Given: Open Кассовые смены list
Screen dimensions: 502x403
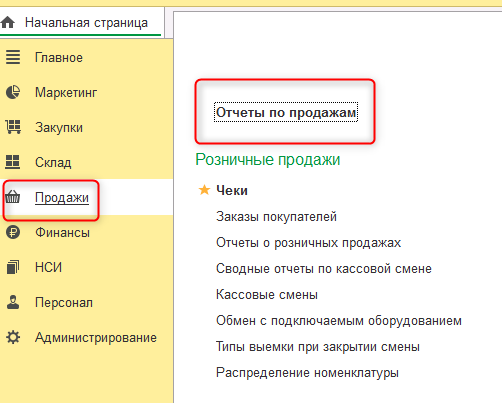Looking at the screenshot, I should pos(267,295).
